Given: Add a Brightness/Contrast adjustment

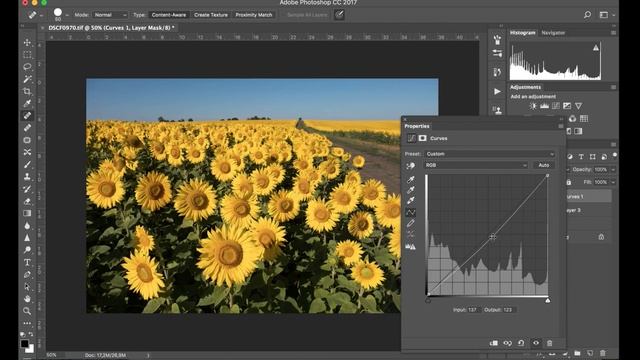Looking at the screenshot, I should (533, 106).
